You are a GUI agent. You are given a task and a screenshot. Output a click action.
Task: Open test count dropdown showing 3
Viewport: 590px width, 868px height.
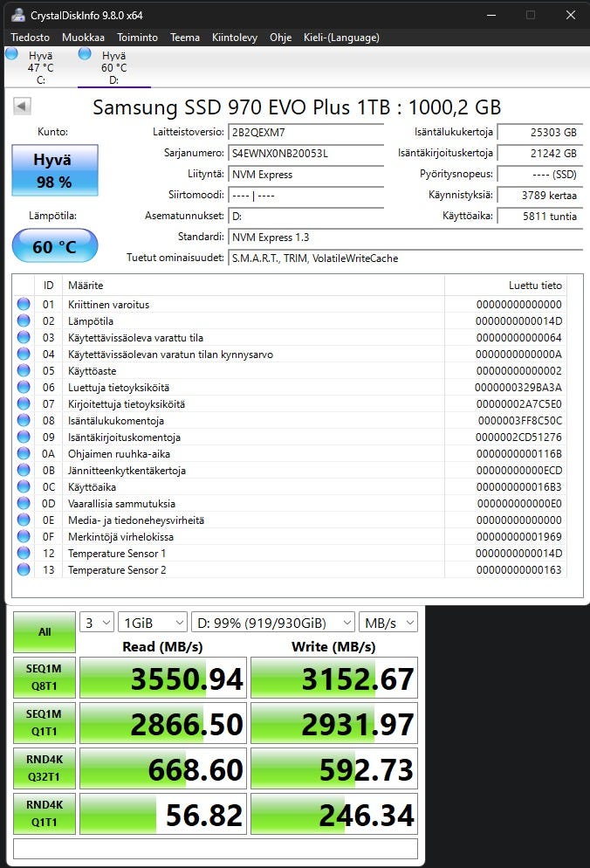click(97, 623)
